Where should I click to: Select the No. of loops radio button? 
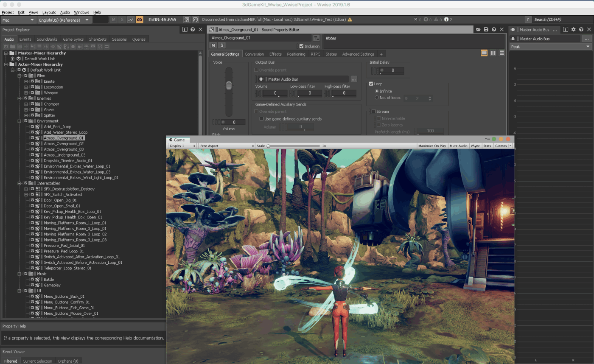[377, 98]
